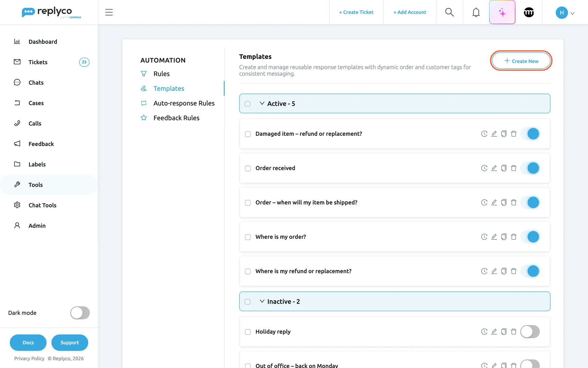Viewport: 588px width, 368px height.
Task: Click the Support button
Action: pyautogui.click(x=70, y=342)
